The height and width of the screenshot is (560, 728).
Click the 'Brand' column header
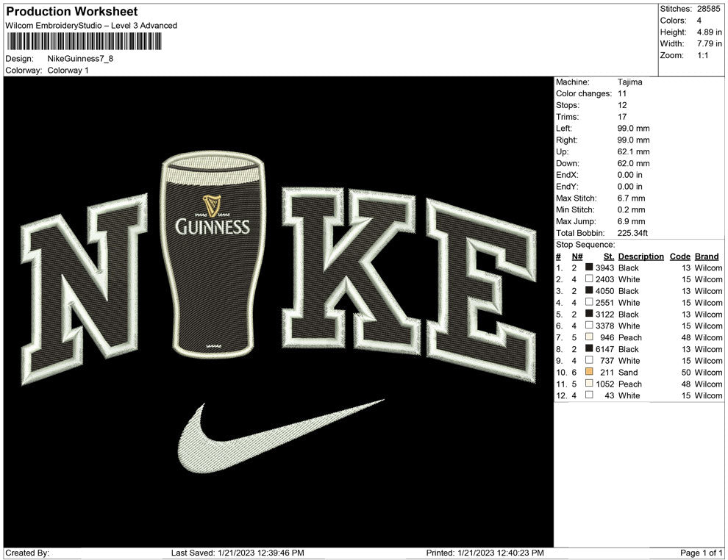click(x=707, y=256)
